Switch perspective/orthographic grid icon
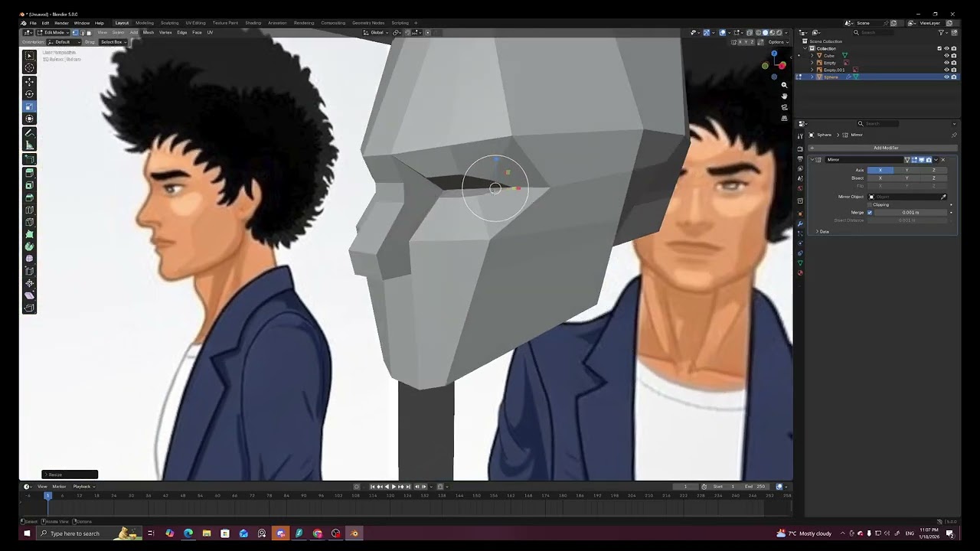980x551 pixels. tap(784, 119)
